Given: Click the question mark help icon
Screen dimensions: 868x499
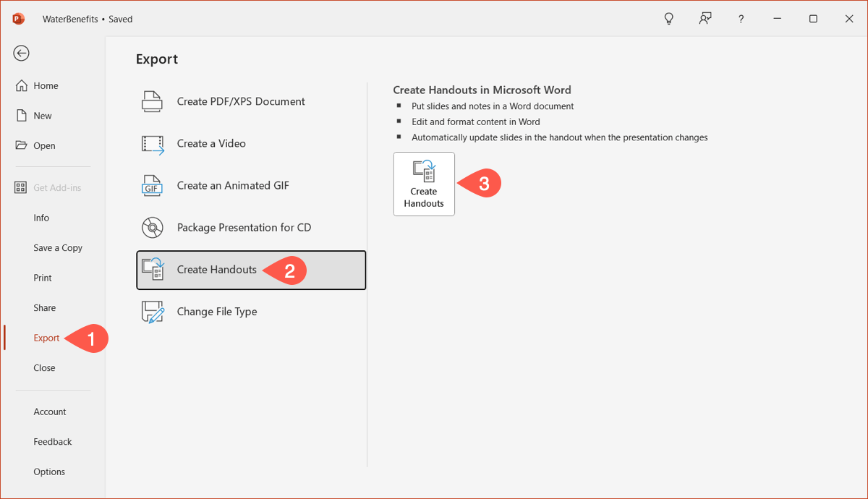Looking at the screenshot, I should point(741,20).
